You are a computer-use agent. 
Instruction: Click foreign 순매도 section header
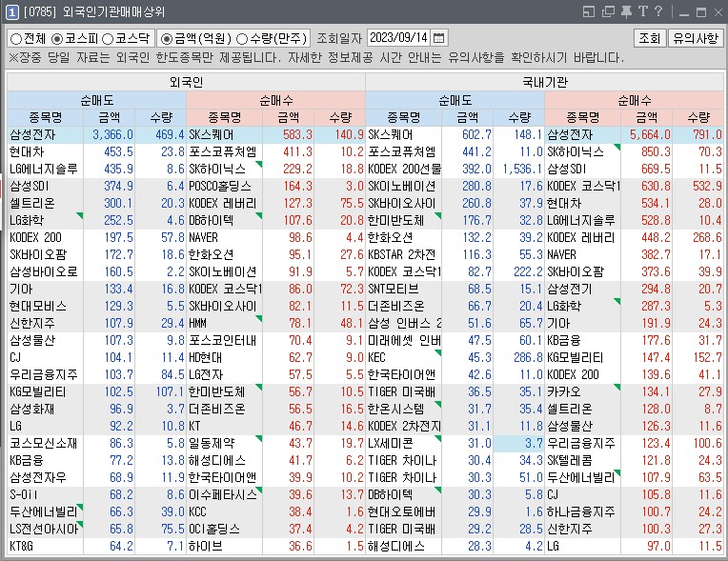pos(96,100)
